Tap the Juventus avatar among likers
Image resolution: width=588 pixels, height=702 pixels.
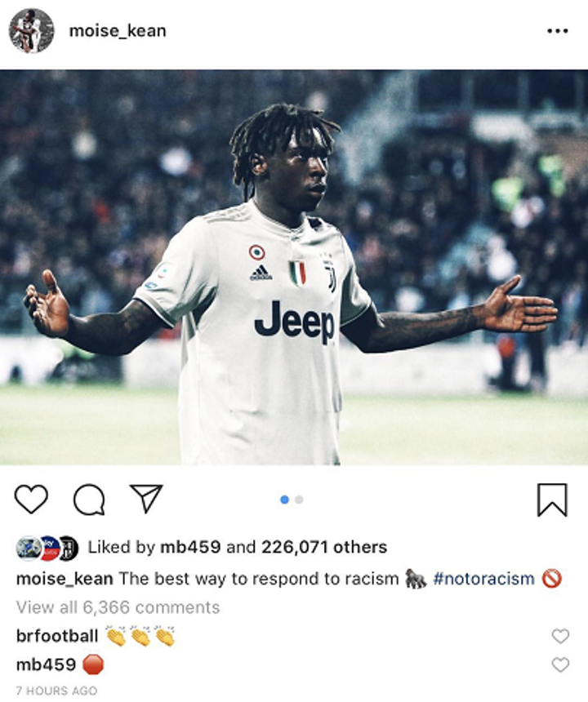click(x=69, y=548)
